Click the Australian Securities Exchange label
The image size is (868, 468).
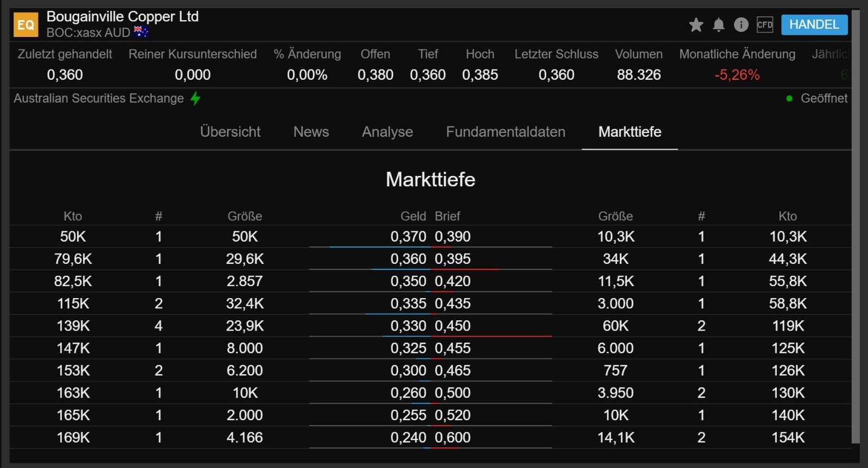(99, 98)
